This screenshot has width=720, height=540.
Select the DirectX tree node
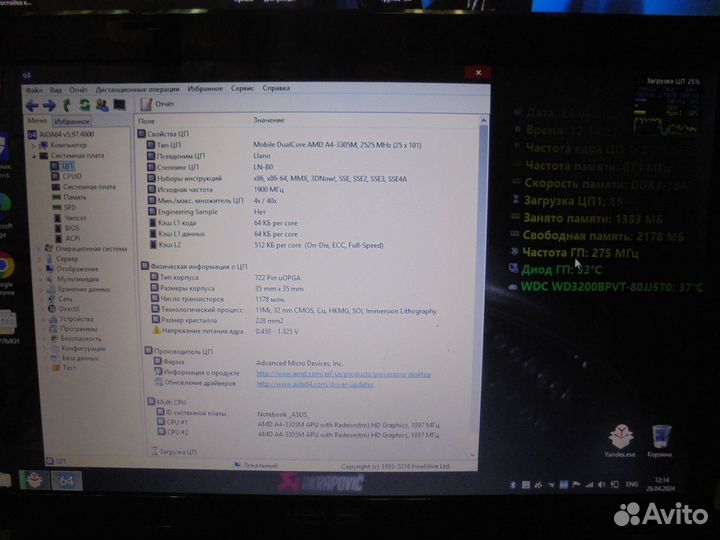point(64,309)
